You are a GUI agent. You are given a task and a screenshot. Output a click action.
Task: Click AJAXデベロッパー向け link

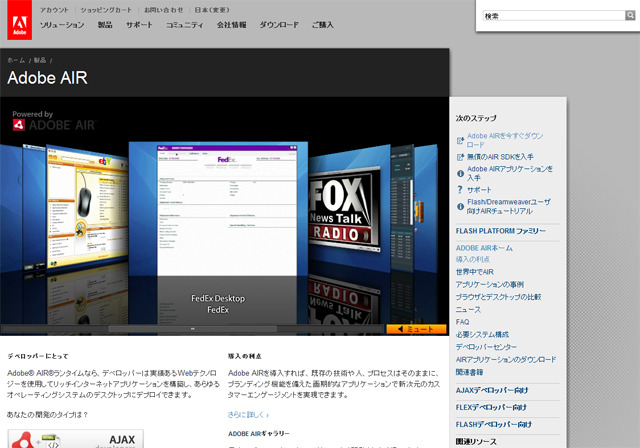tap(492, 390)
